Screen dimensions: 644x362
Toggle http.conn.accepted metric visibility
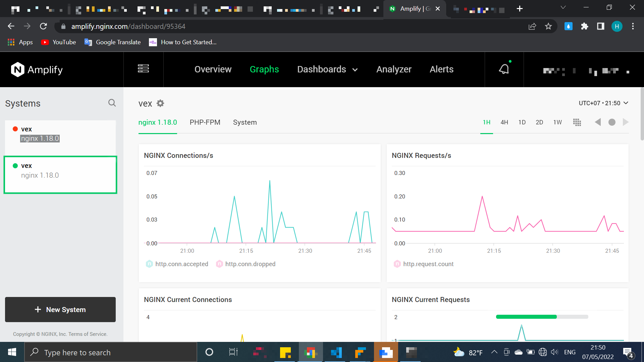[x=177, y=264]
